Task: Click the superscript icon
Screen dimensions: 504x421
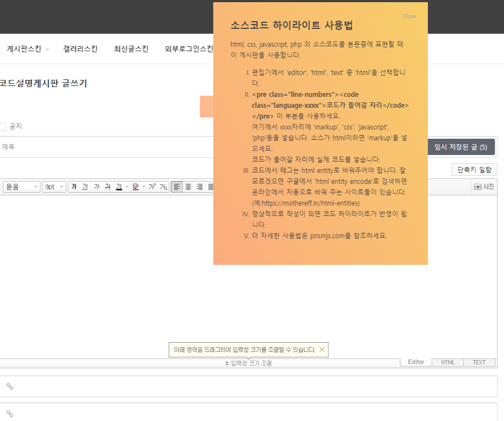Action: tap(152, 187)
